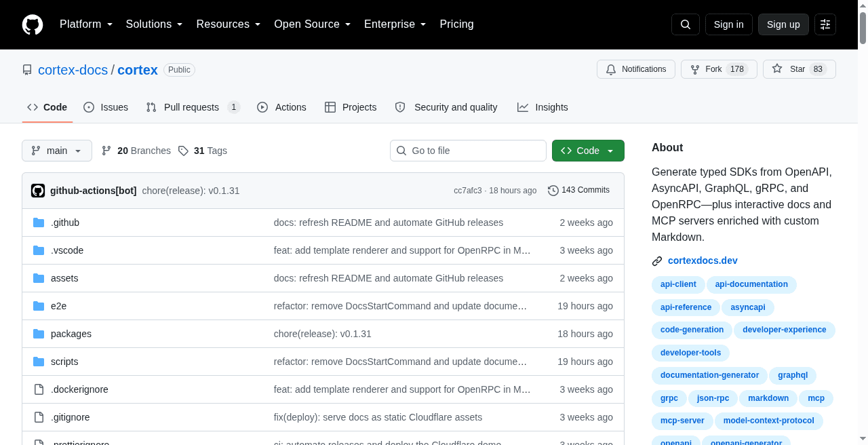Open the cortexdocs.dev website link

703,260
